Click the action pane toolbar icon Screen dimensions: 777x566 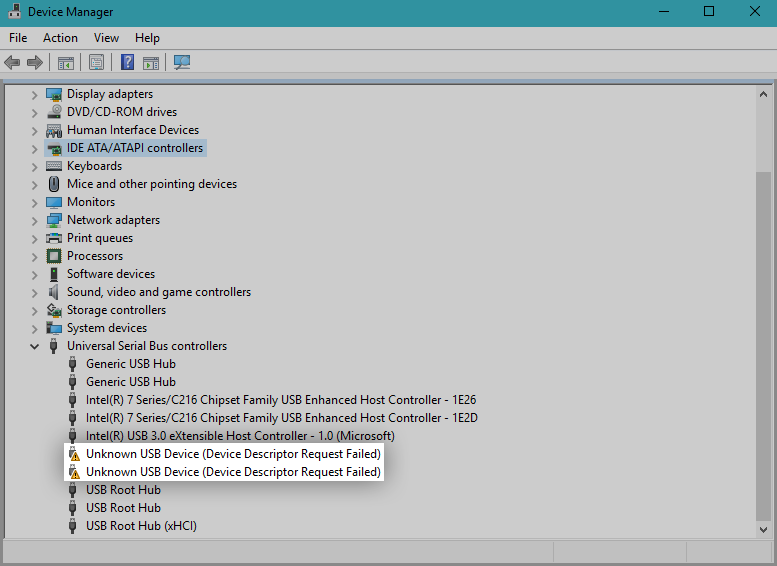[x=151, y=62]
